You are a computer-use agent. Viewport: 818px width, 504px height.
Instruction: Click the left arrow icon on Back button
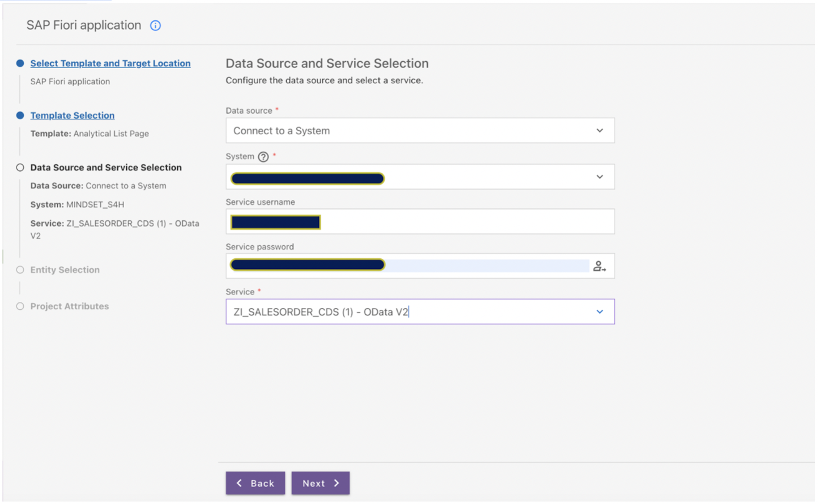point(239,483)
